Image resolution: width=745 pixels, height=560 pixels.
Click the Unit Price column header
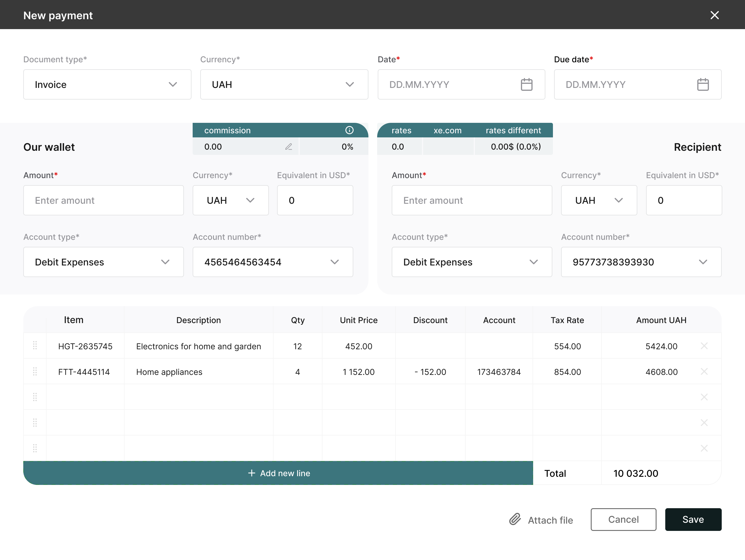pyautogui.click(x=358, y=320)
